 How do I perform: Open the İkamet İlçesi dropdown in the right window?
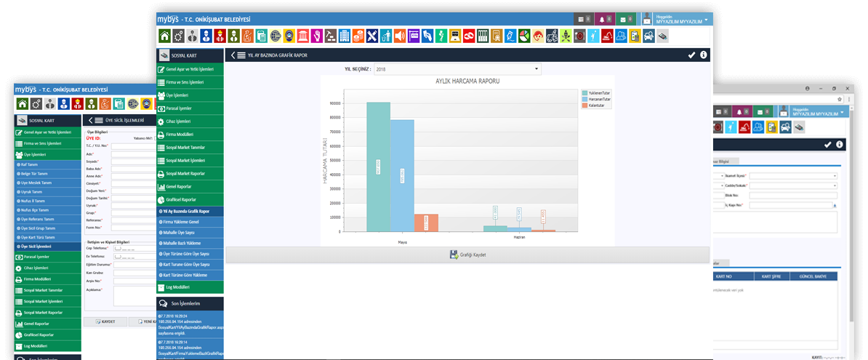(793, 175)
